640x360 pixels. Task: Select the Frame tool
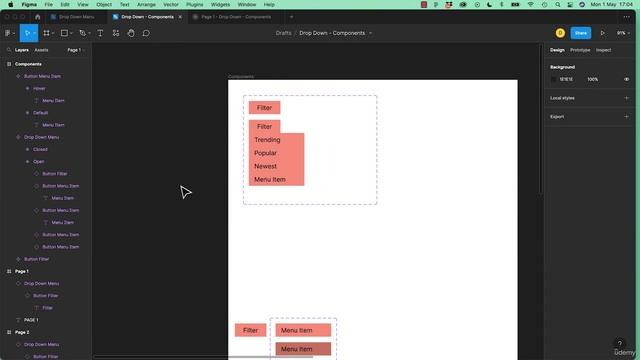click(46, 33)
